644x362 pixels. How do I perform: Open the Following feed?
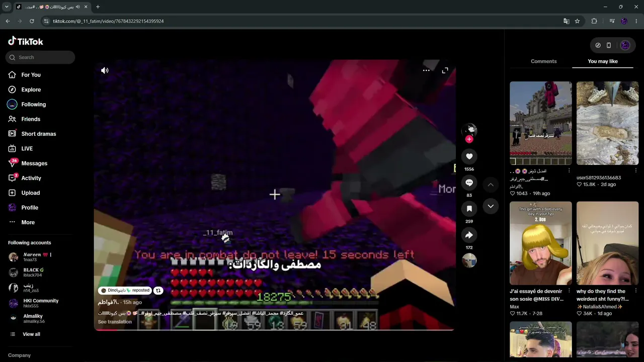tap(33, 104)
